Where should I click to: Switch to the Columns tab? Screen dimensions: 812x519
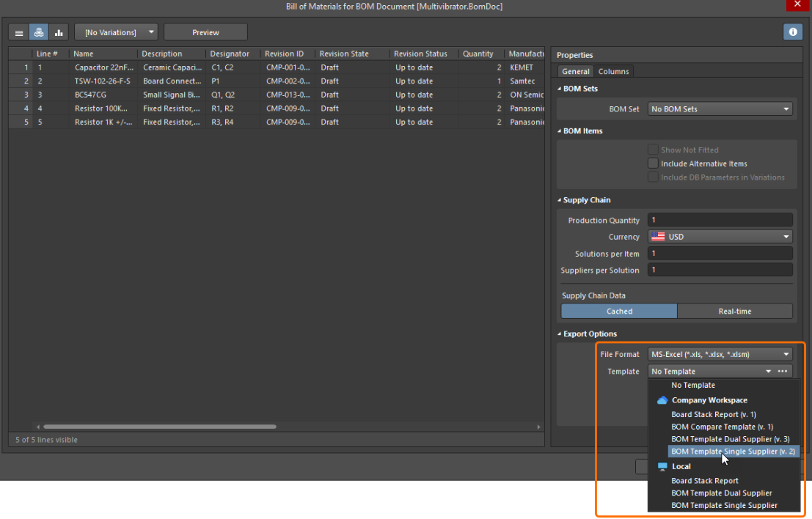(x=613, y=71)
